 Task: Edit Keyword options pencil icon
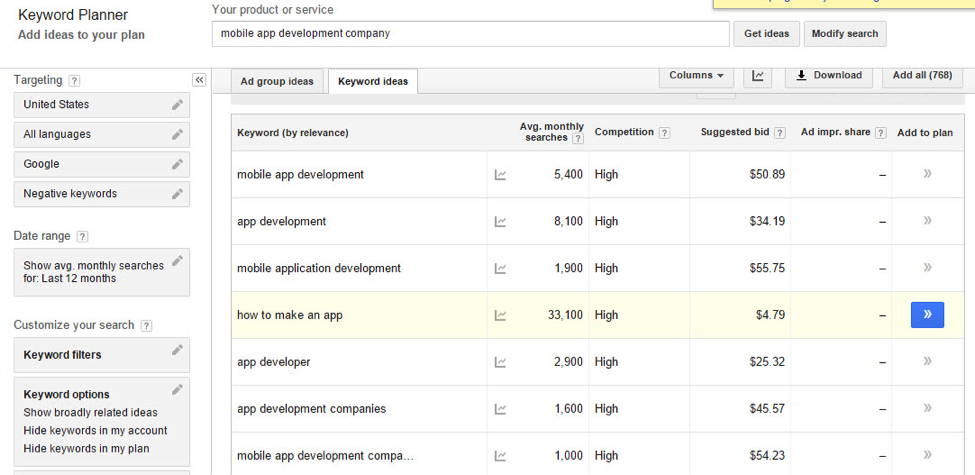point(177,390)
